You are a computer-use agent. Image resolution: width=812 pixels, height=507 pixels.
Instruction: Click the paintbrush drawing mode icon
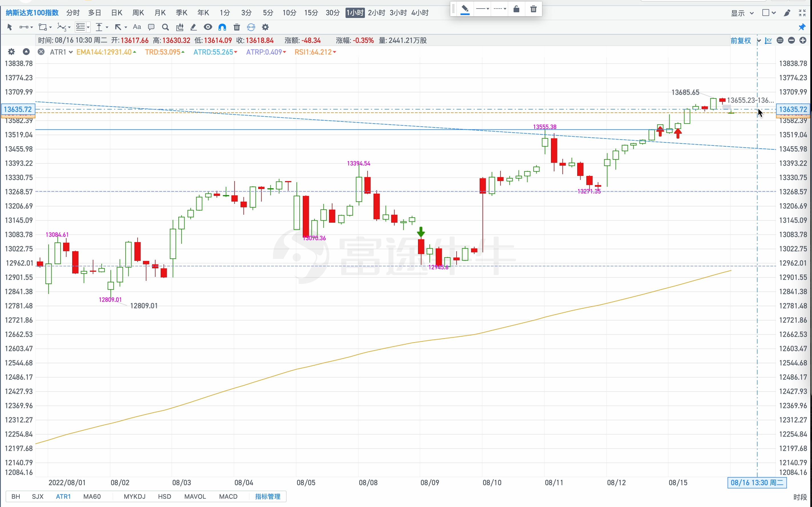(787, 13)
